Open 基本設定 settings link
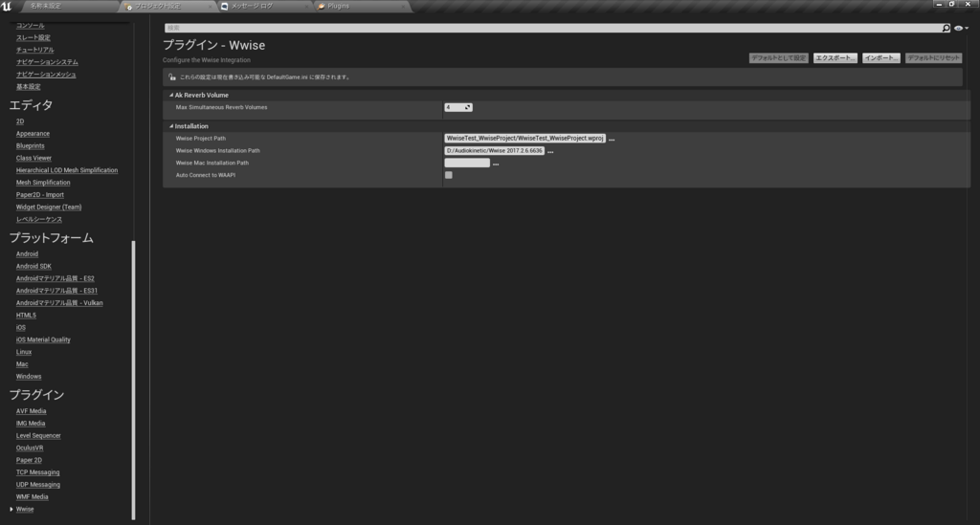Viewport: 980px width, 525px height. (x=28, y=87)
